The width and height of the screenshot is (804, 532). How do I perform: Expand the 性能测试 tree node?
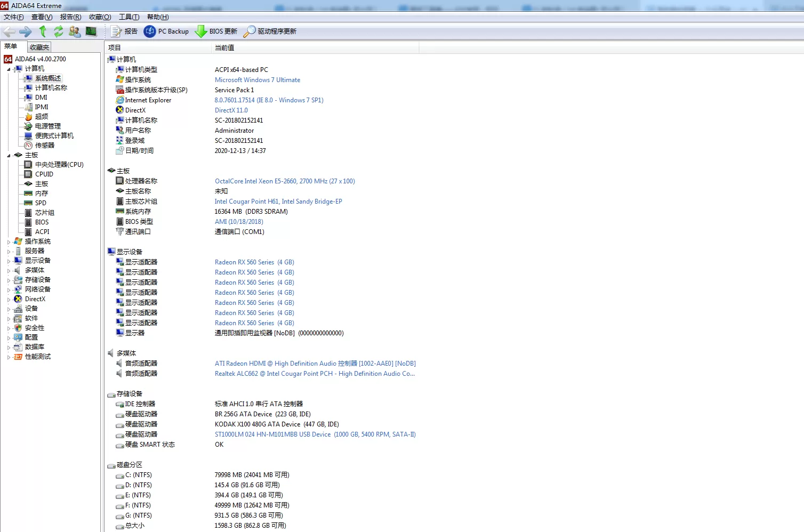9,357
